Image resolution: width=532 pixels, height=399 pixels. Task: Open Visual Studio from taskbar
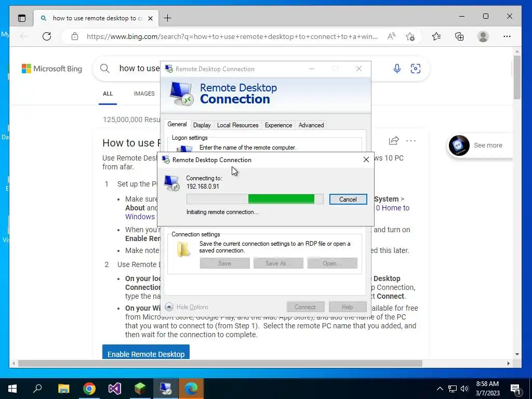[x=115, y=389]
